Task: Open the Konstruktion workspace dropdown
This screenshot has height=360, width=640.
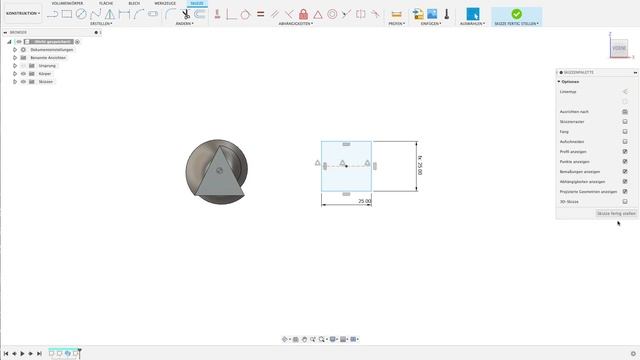Action: (23, 13)
